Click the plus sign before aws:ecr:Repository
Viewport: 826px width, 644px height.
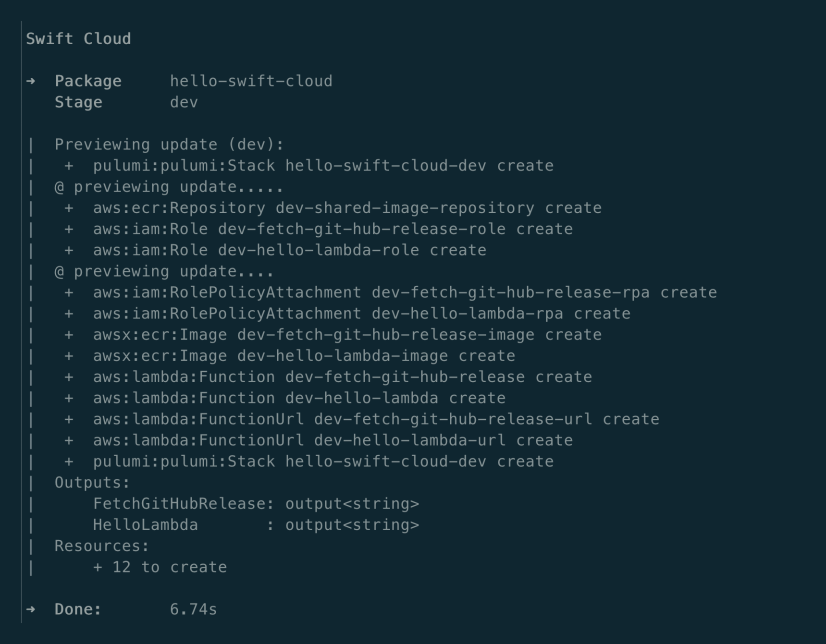(x=69, y=208)
